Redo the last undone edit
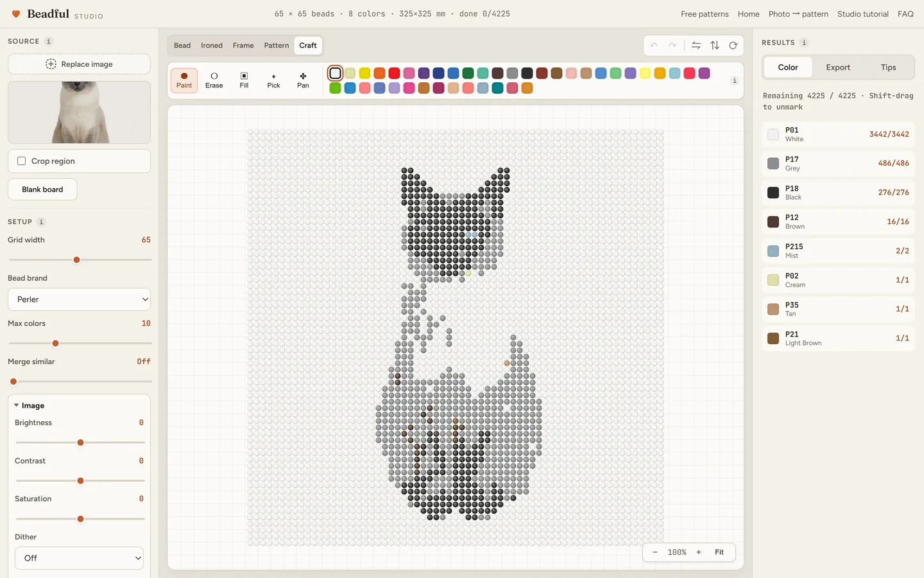Image resolution: width=924 pixels, height=578 pixels. click(672, 46)
